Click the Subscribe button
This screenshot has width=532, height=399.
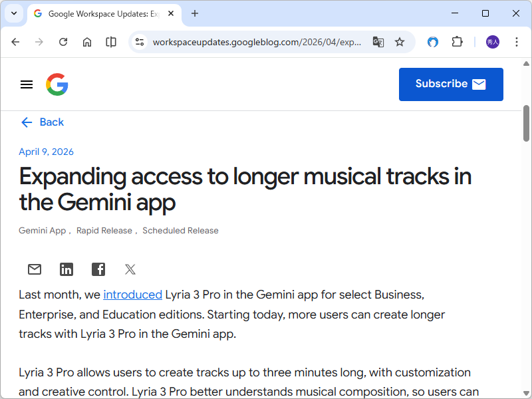coord(451,84)
